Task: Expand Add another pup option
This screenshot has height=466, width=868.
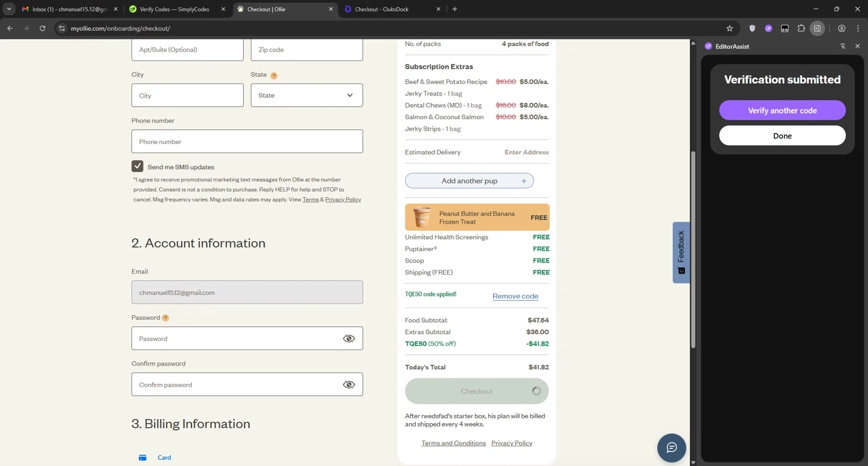Action: [x=469, y=181]
